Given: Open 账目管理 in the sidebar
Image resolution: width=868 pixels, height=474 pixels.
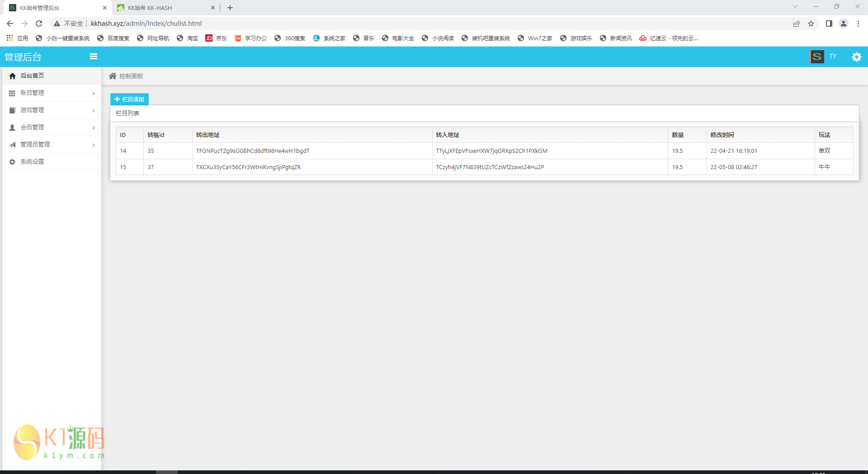Looking at the screenshot, I should point(52,93).
